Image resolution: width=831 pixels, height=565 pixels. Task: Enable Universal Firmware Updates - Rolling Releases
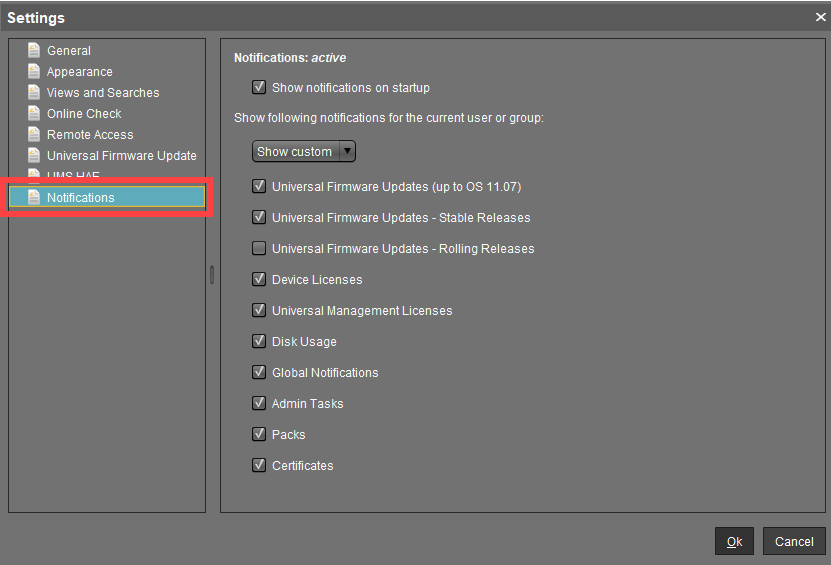(259, 248)
